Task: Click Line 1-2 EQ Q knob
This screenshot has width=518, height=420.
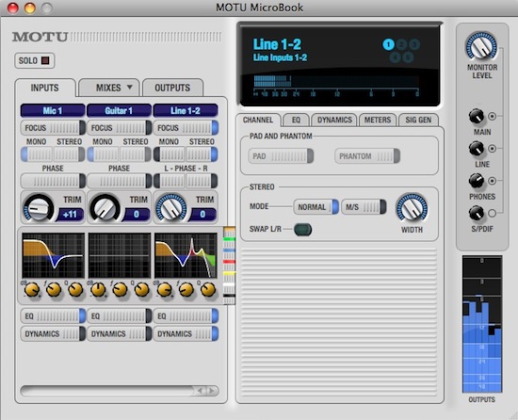Action: click(208, 290)
